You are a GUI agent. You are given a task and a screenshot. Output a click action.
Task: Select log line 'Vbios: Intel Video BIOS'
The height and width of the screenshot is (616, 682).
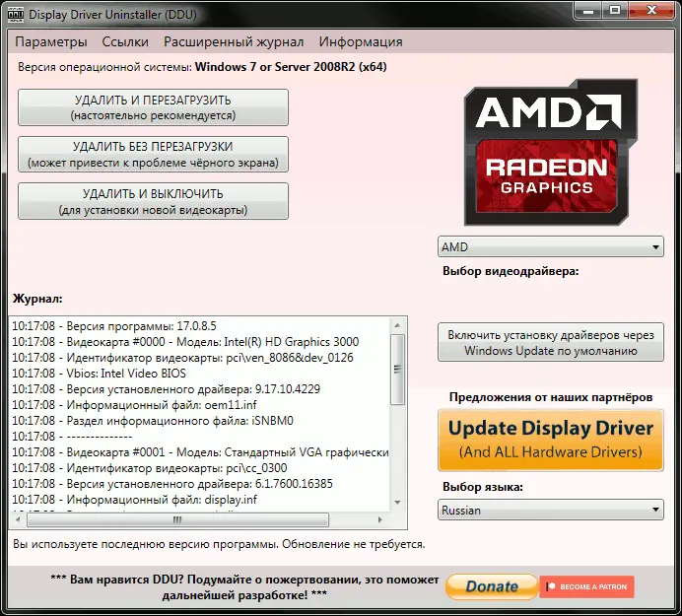pos(99,374)
